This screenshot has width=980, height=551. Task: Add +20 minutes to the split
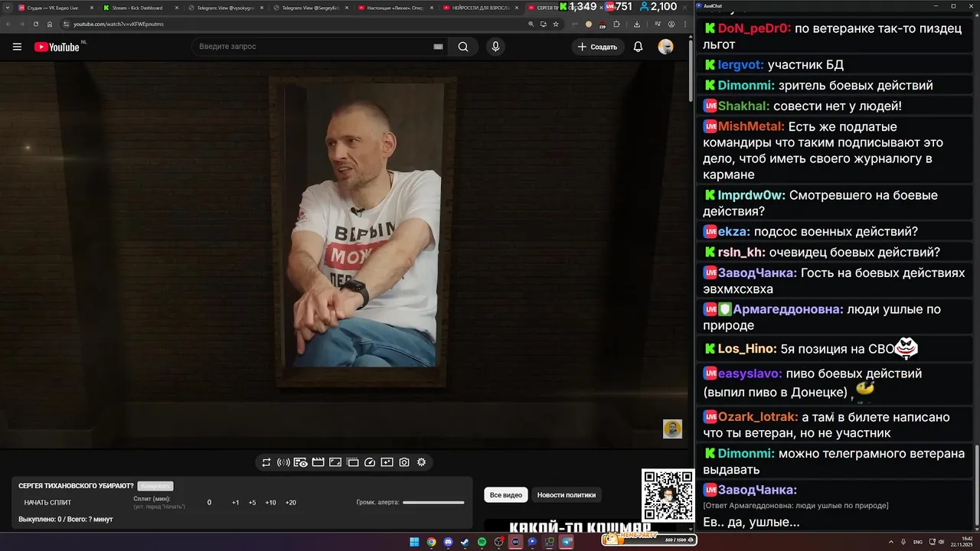pyautogui.click(x=290, y=503)
